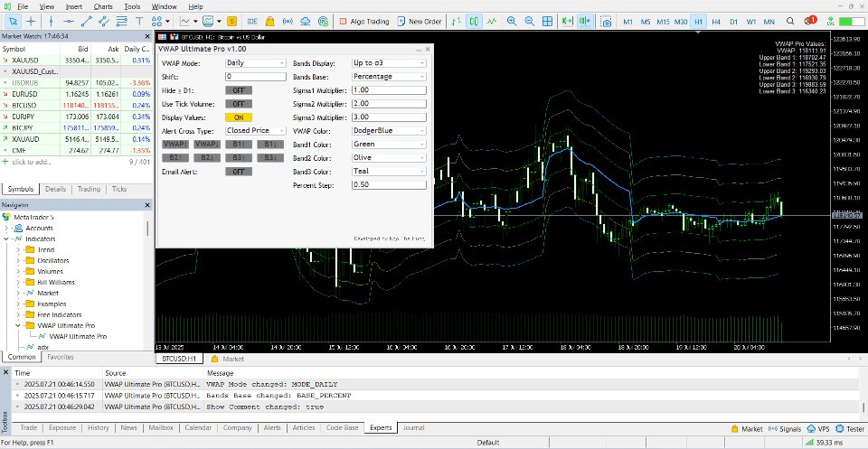
Task: Tile windows with the grid icon
Action: click(x=547, y=21)
